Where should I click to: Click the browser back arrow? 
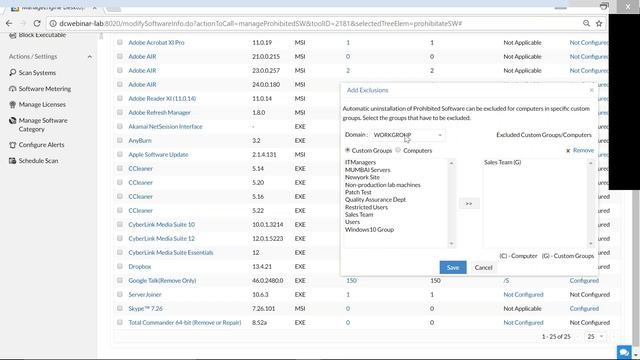point(9,24)
